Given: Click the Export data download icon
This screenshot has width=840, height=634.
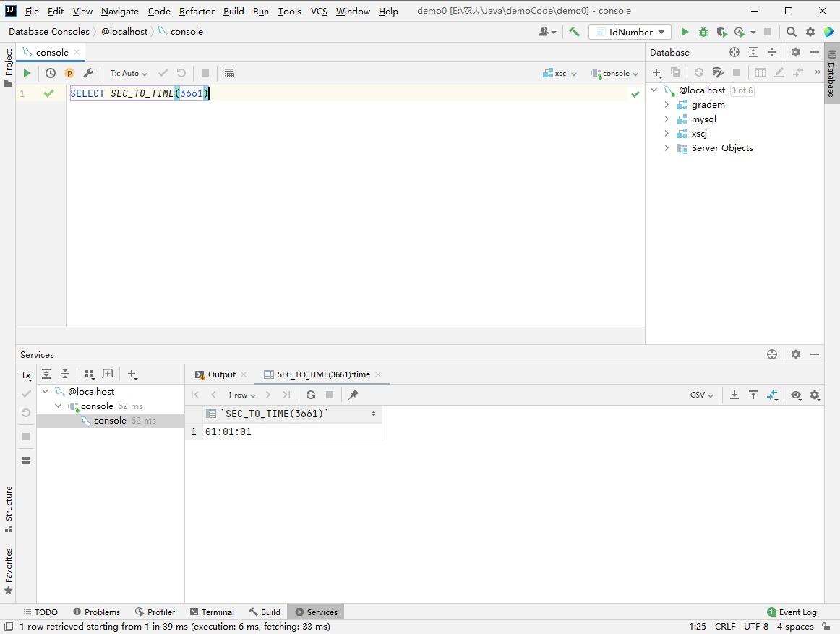Looking at the screenshot, I should (734, 395).
